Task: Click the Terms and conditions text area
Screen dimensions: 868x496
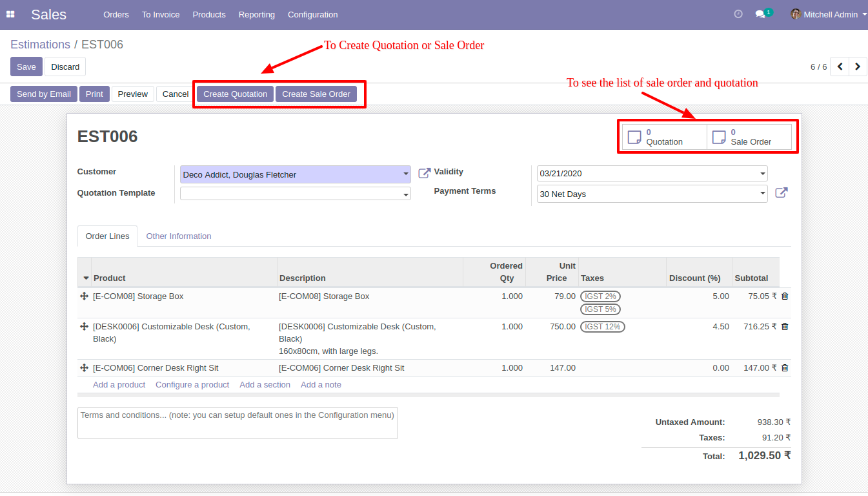Action: click(237, 423)
